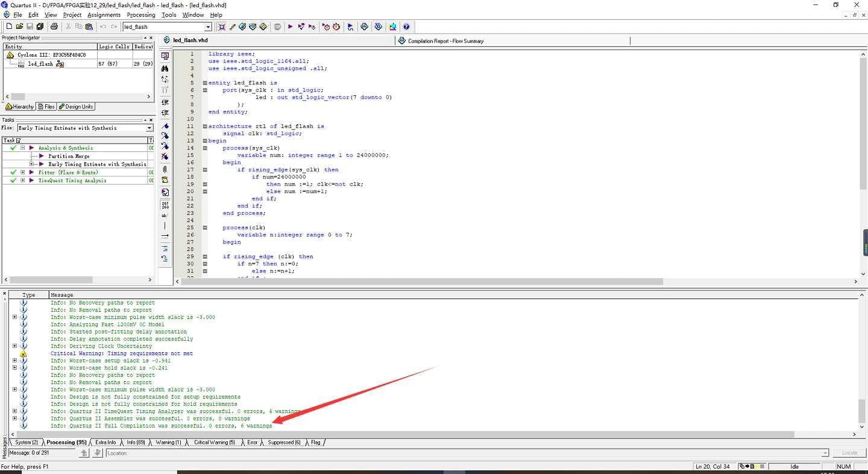
Task: Expand the TimeQuest Timing Analysis task
Action: click(23, 180)
